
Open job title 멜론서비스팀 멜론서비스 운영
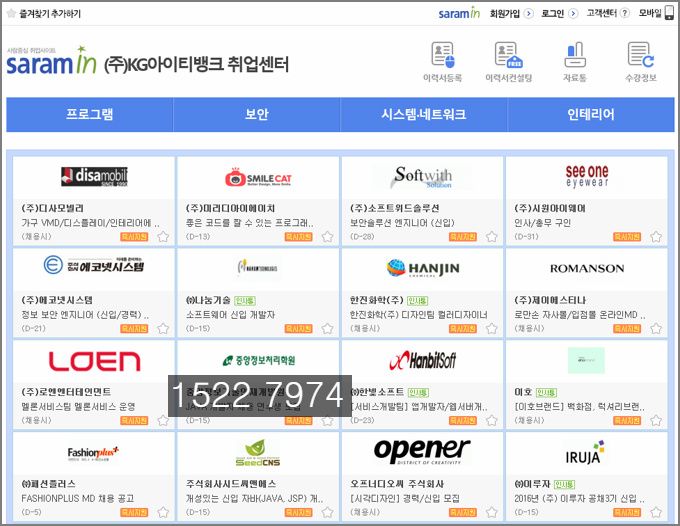click(x=78, y=407)
